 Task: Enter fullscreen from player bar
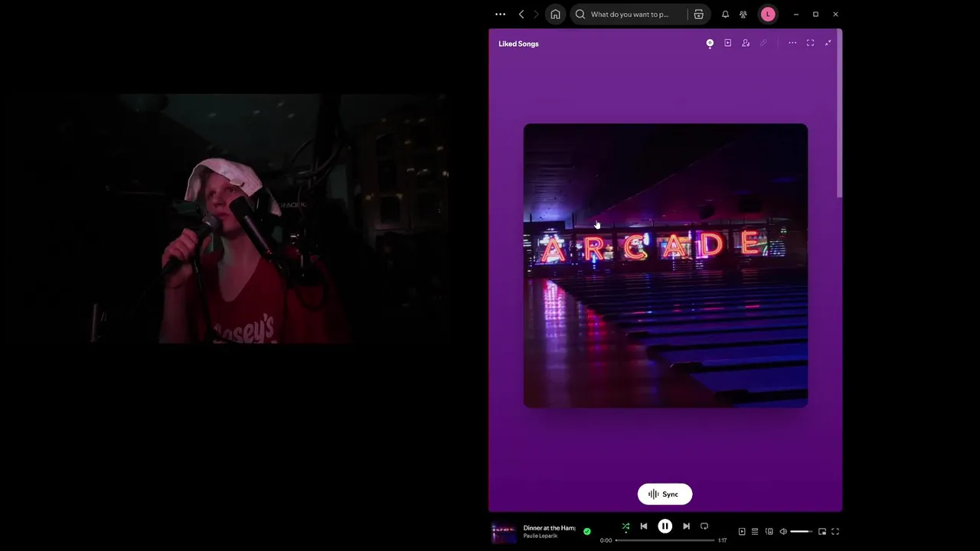point(835,532)
